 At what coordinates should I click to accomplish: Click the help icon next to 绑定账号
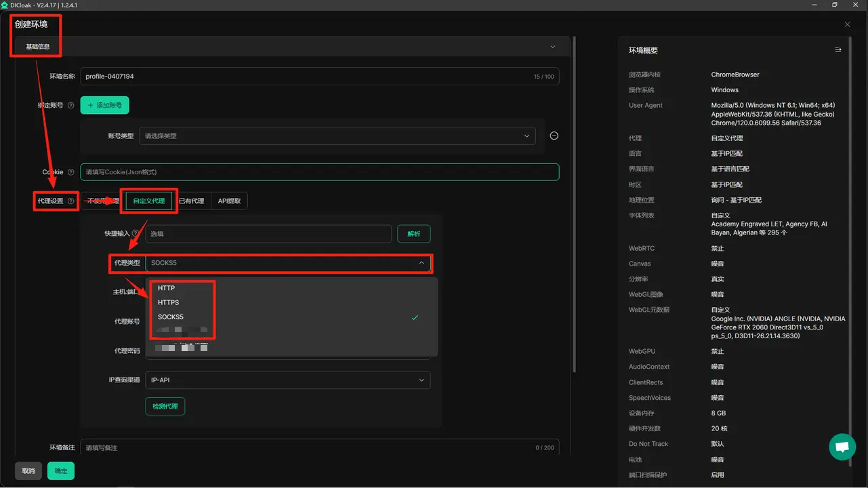click(70, 106)
